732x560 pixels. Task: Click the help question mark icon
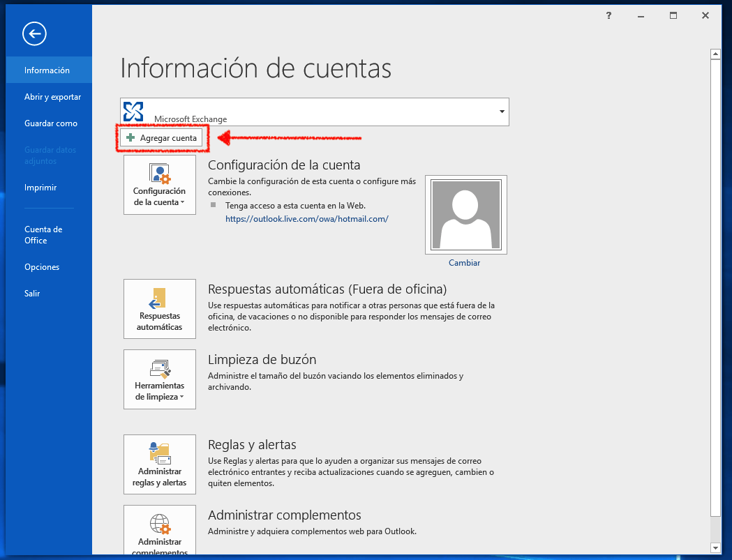[609, 16]
